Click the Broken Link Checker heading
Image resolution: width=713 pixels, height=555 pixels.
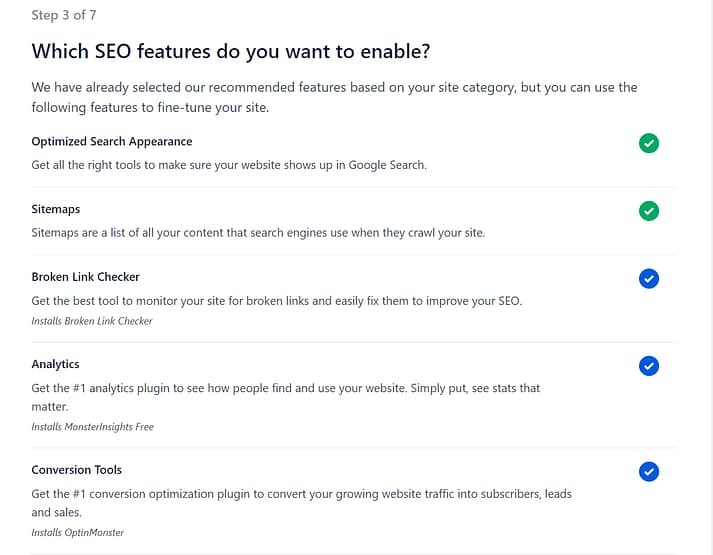click(86, 277)
